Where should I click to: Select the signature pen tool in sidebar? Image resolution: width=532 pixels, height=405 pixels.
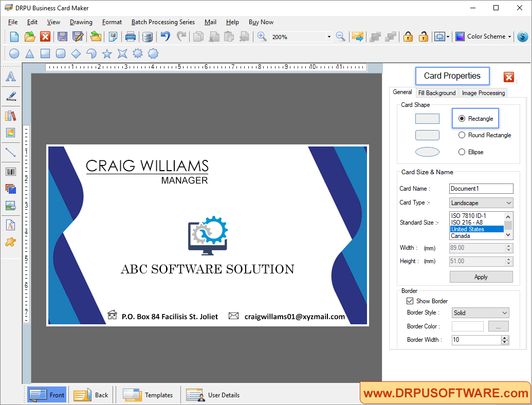(x=11, y=96)
